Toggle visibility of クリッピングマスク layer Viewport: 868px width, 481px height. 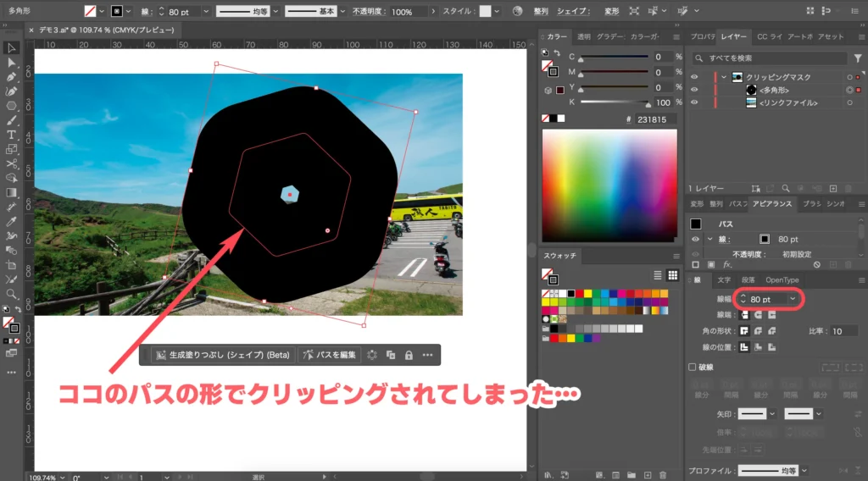[x=694, y=77]
